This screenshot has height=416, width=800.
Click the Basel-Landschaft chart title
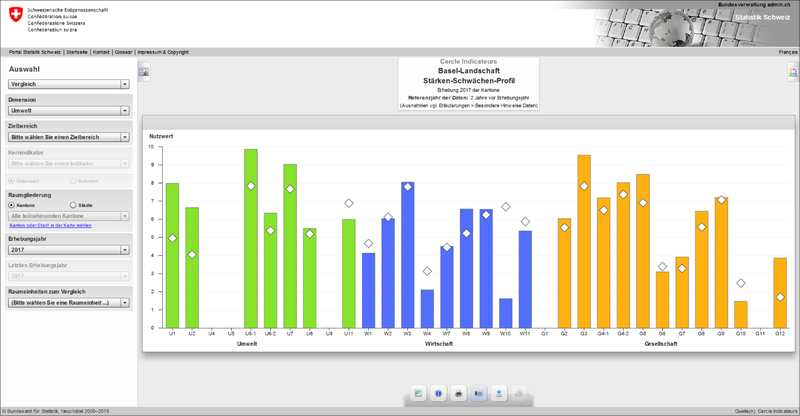coord(469,71)
